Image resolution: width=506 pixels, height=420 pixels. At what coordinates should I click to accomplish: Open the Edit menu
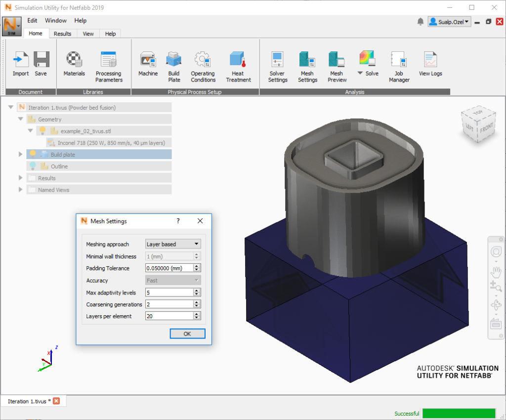pos(32,21)
